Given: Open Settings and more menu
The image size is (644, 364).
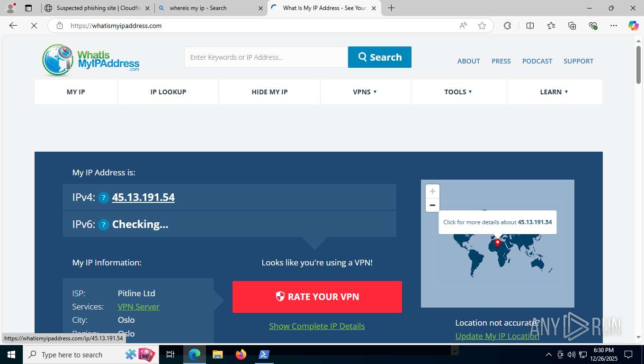Looking at the screenshot, I should 614,26.
